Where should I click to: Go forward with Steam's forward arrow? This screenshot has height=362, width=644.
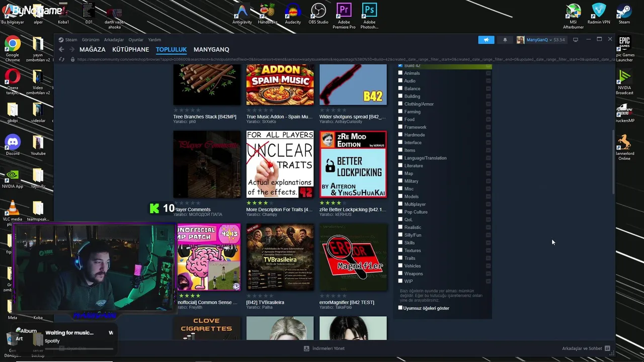click(72, 49)
